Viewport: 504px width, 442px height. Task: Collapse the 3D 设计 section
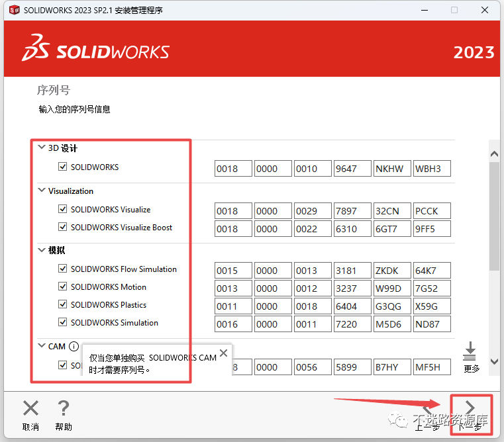pos(42,147)
